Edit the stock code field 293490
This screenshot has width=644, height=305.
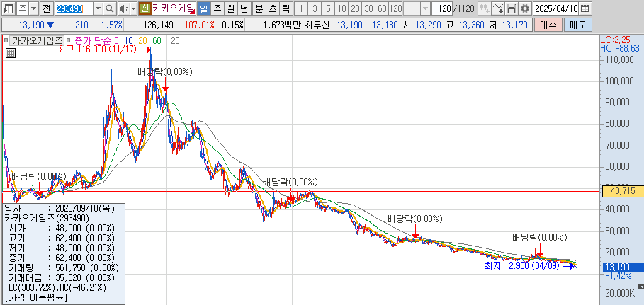(x=74, y=8)
